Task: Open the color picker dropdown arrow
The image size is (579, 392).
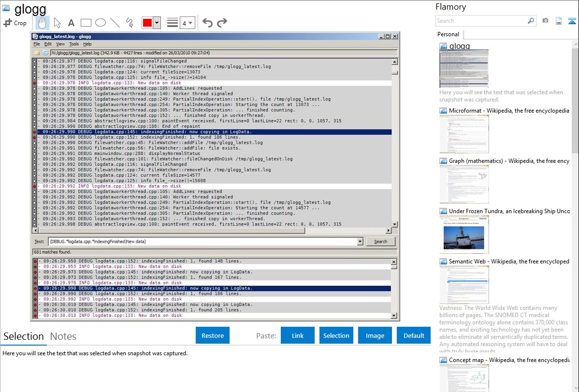Action: 157,23
